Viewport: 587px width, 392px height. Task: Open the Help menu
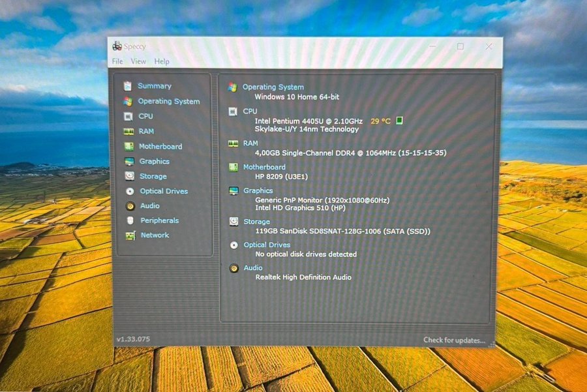pos(162,61)
